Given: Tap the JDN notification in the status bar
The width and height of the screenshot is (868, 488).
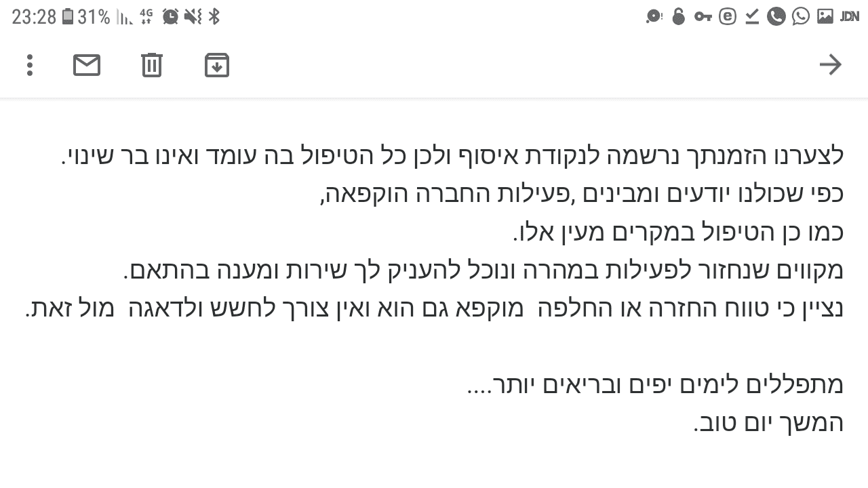Looking at the screenshot, I should pos(849,16).
